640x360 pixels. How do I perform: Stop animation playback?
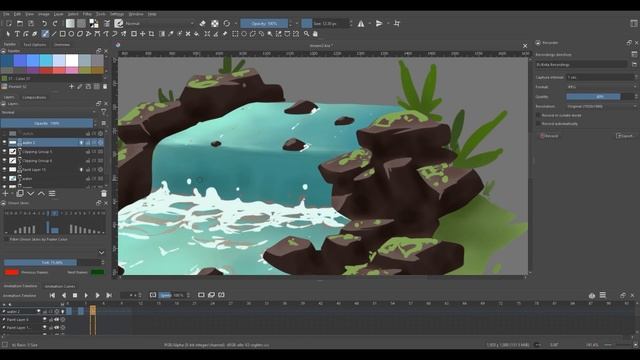pyautogui.click(x=75, y=295)
